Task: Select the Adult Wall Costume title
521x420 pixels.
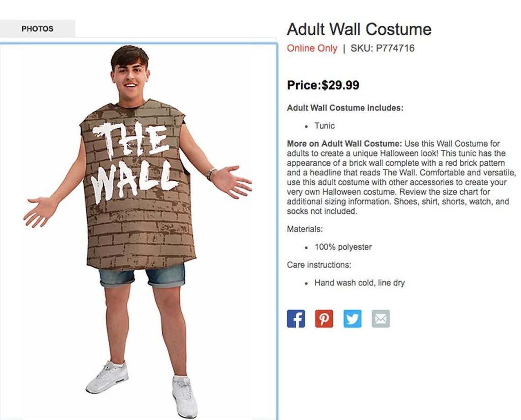Action: click(x=359, y=29)
